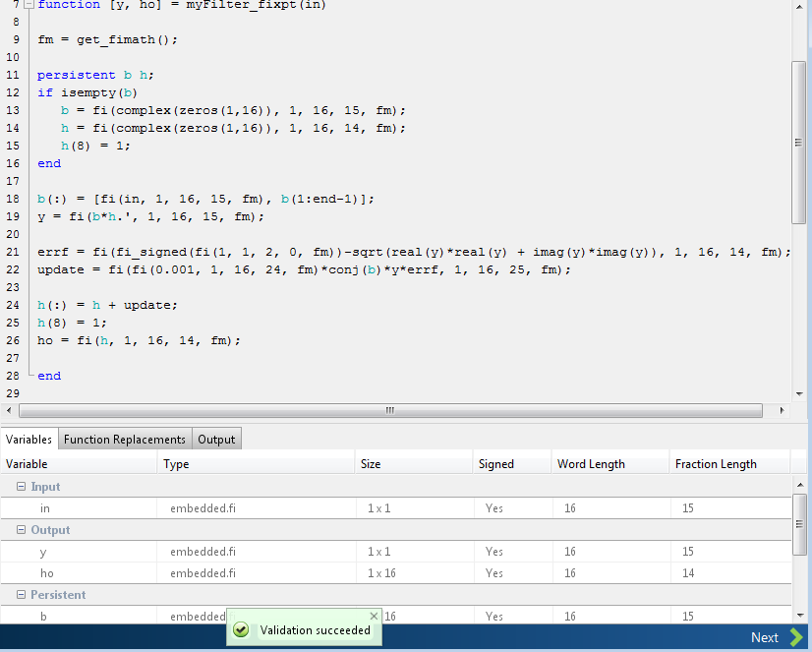Collapse the function fold marker at line 7
This screenshot has height=652, width=812.
coord(29,5)
